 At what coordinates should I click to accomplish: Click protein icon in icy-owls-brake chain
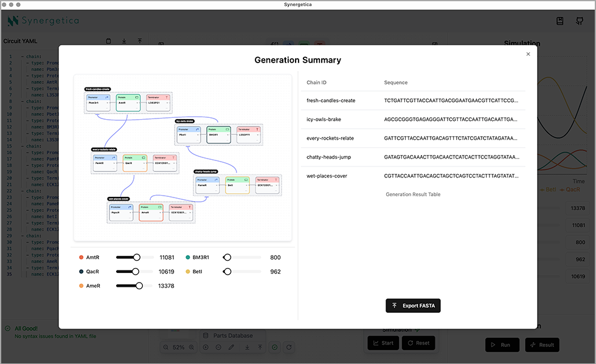(x=227, y=129)
